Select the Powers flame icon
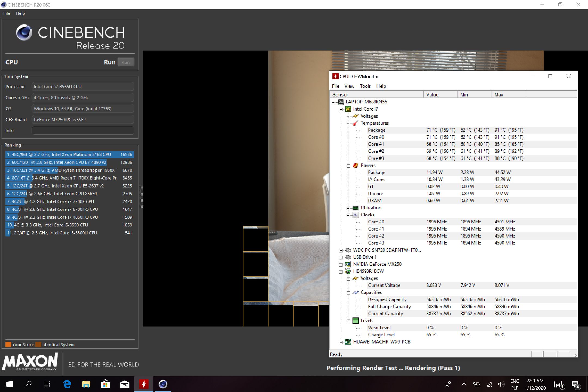588x392 pixels. (x=355, y=165)
